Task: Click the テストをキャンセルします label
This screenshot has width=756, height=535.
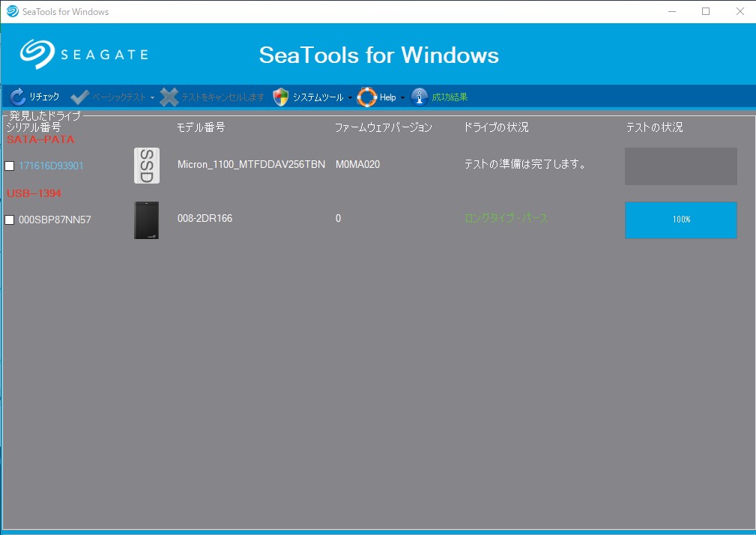Action: coord(223,97)
